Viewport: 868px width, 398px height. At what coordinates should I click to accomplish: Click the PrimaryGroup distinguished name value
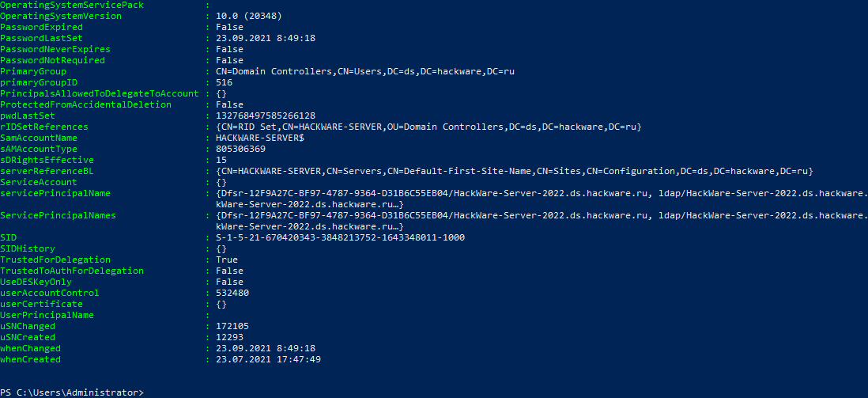[x=364, y=71]
